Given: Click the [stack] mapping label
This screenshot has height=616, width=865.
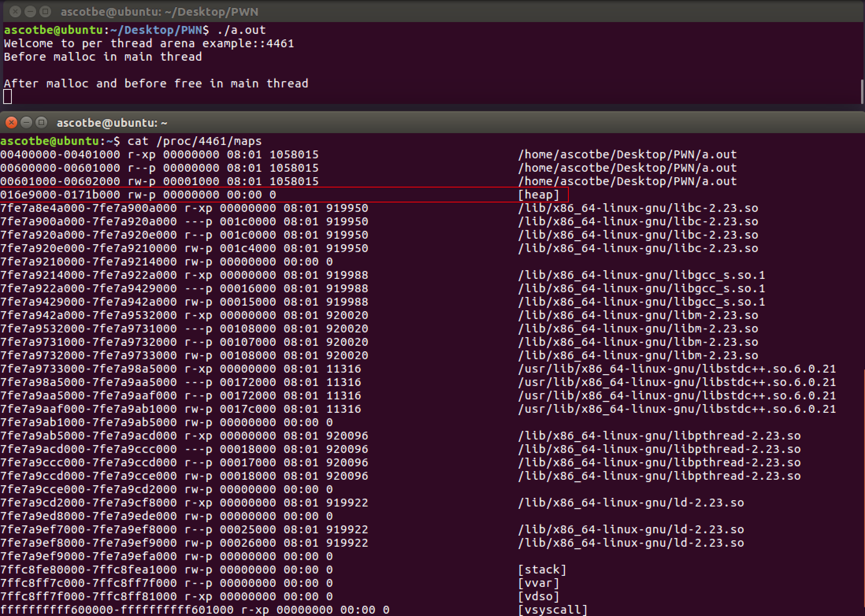Looking at the screenshot, I should point(542,570).
